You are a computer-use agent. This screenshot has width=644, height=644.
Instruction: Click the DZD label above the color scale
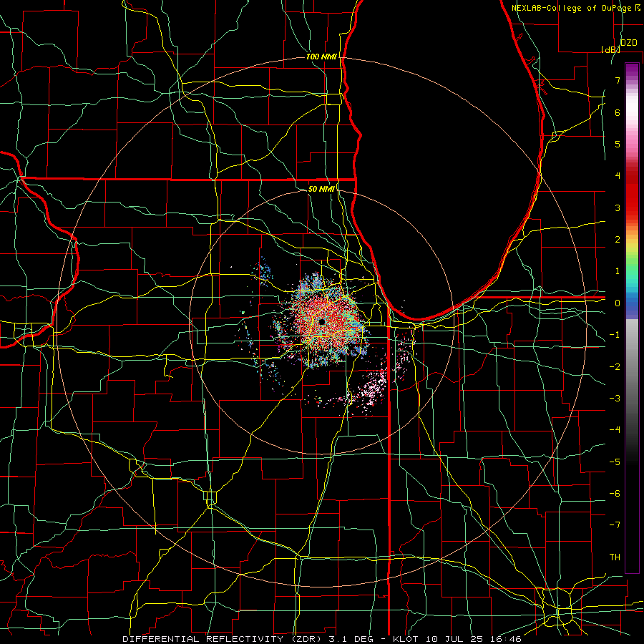point(629,43)
